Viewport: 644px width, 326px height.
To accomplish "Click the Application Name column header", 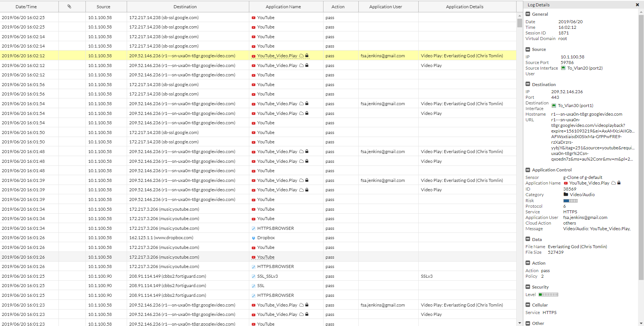I will point(283,7).
